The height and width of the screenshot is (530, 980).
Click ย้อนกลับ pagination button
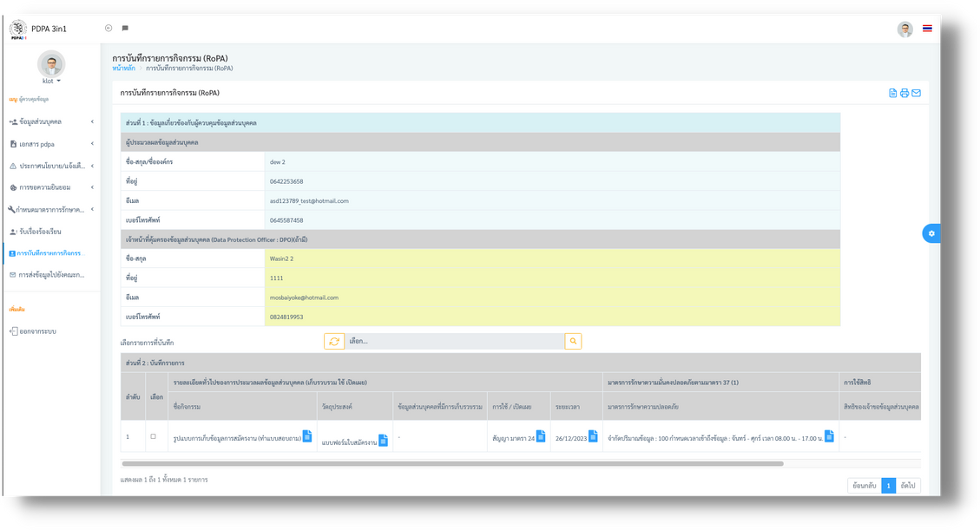865,486
